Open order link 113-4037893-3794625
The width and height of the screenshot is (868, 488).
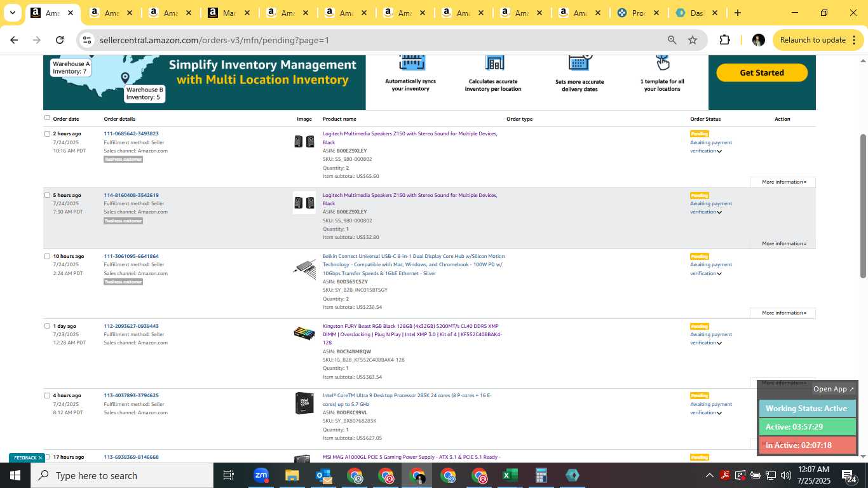tap(131, 395)
